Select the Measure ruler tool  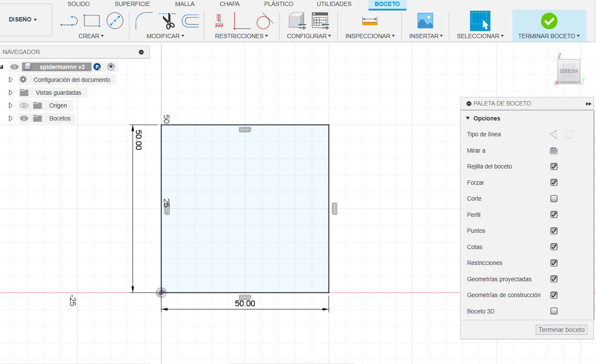370,21
